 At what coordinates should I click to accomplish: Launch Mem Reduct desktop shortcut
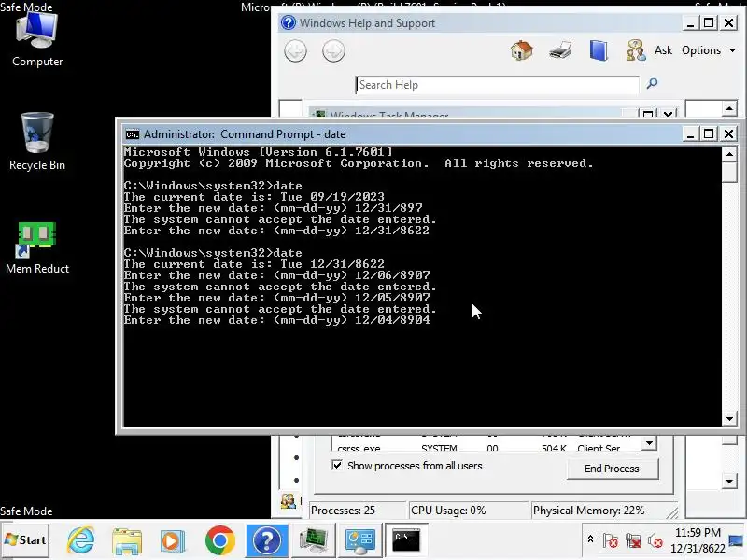[37, 248]
